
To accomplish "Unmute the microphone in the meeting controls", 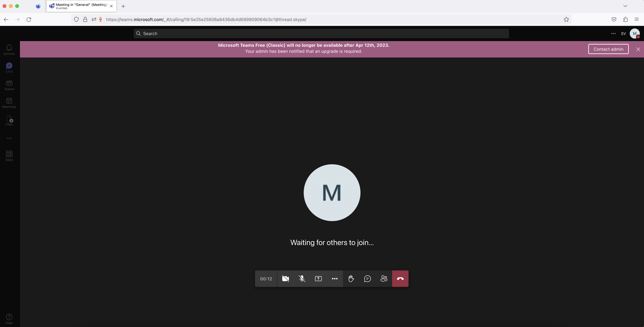I will (x=302, y=278).
